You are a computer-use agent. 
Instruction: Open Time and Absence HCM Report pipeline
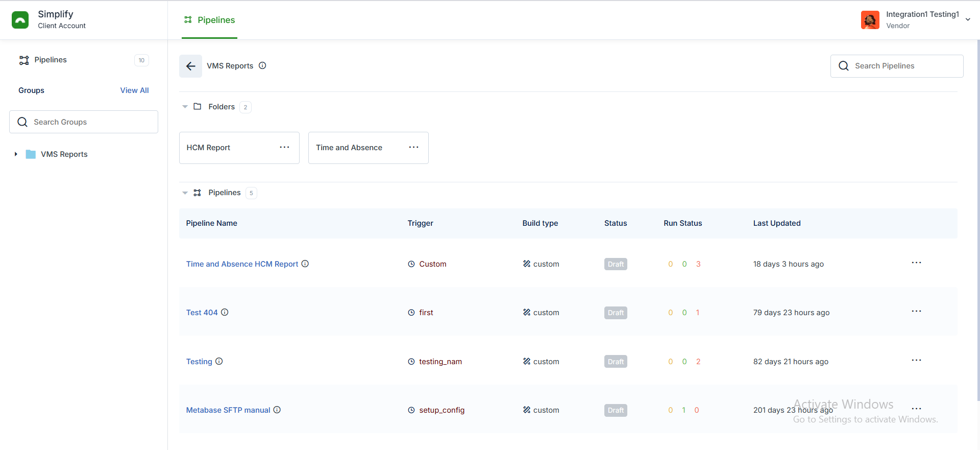[x=242, y=264]
